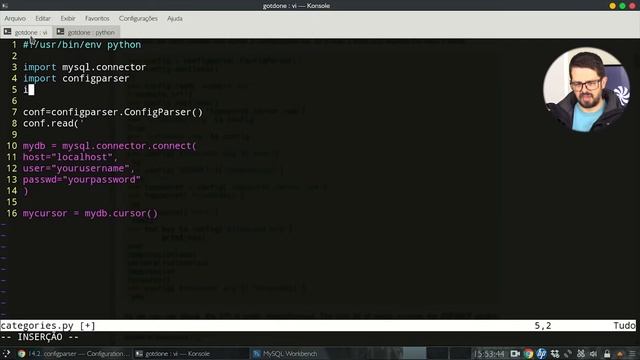Click the 'import mysql.connector' line
640x360 pixels.
coord(84,67)
